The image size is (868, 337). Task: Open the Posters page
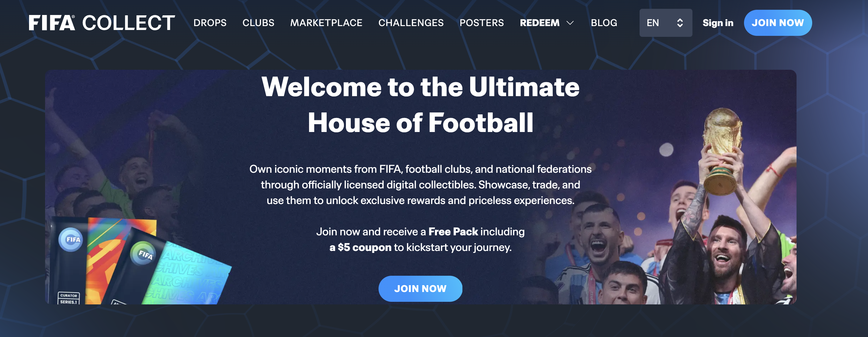pyautogui.click(x=482, y=23)
